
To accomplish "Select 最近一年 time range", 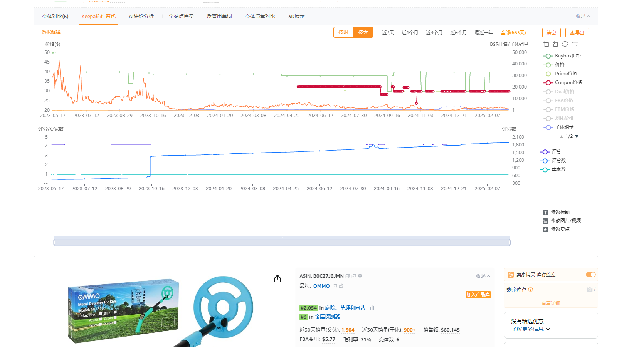I will point(484,33).
